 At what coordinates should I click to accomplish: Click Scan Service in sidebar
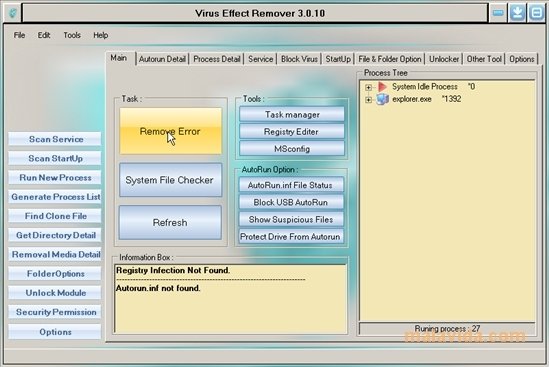point(55,139)
